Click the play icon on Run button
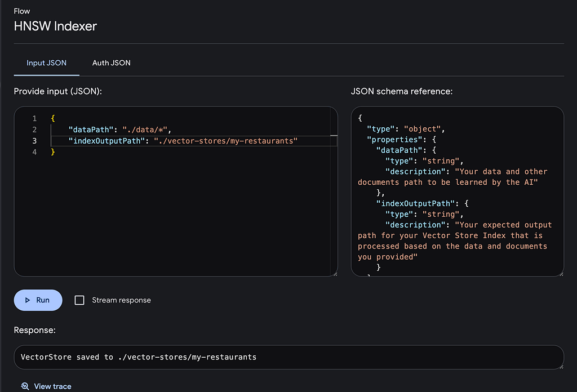Image resolution: width=577 pixels, height=392 pixels. pos(27,300)
